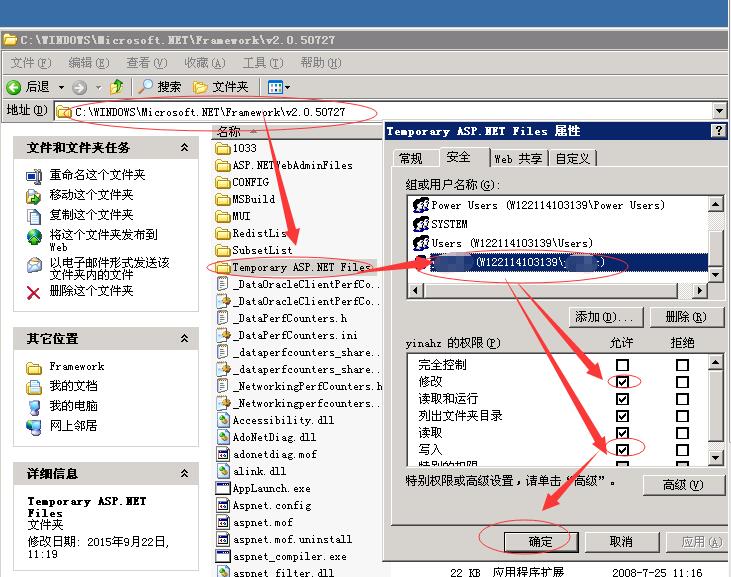Go up one folder level icon
This screenshot has width=731, height=577.
point(117,87)
